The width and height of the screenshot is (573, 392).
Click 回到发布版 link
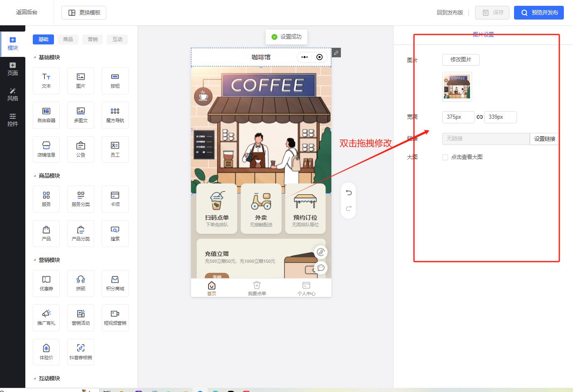450,13
